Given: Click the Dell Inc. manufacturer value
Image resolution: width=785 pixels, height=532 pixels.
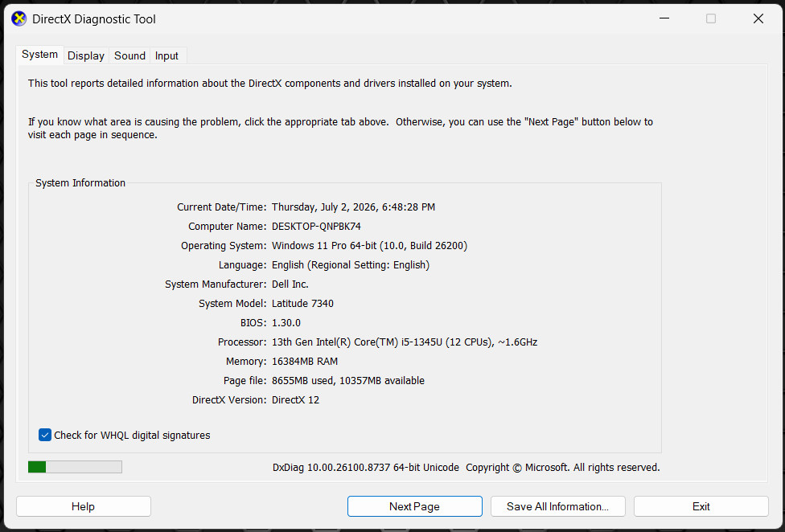Looking at the screenshot, I should pos(290,284).
